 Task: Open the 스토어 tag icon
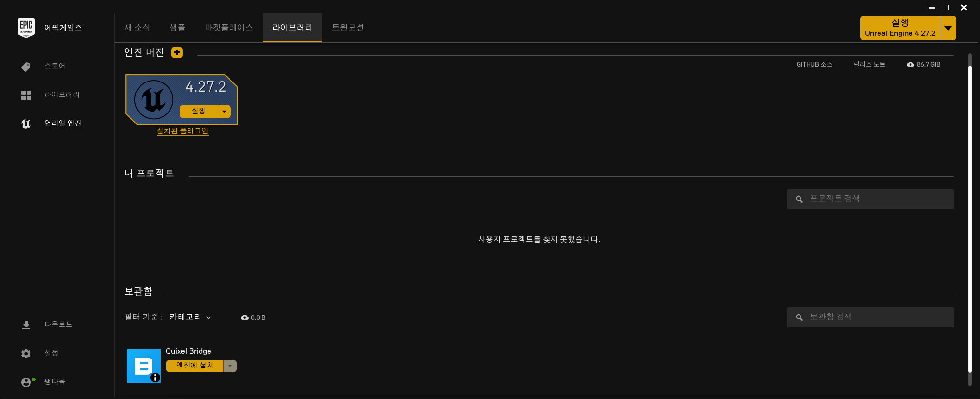tap(26, 67)
